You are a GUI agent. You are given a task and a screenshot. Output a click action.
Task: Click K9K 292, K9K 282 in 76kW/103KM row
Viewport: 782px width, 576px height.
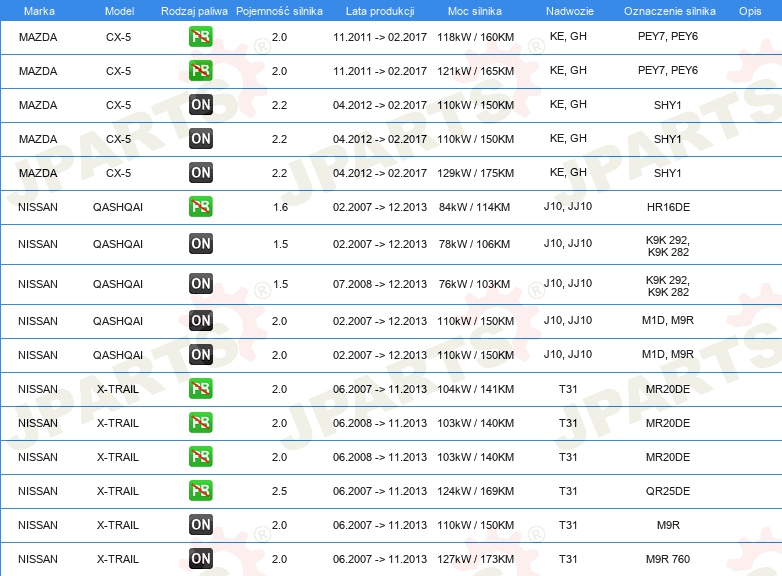click(668, 286)
